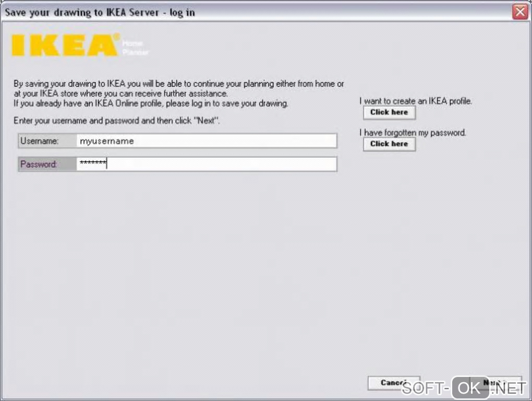Screen dimensions: 532x401
Task: Click the 'I have forgotten my password.' text
Action: pos(413,133)
